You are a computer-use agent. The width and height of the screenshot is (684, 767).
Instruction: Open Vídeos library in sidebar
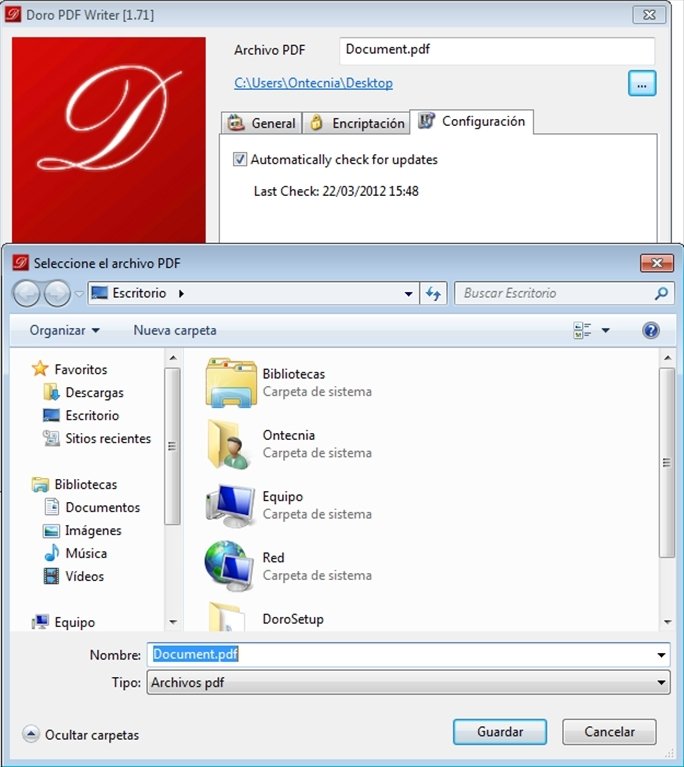click(85, 576)
